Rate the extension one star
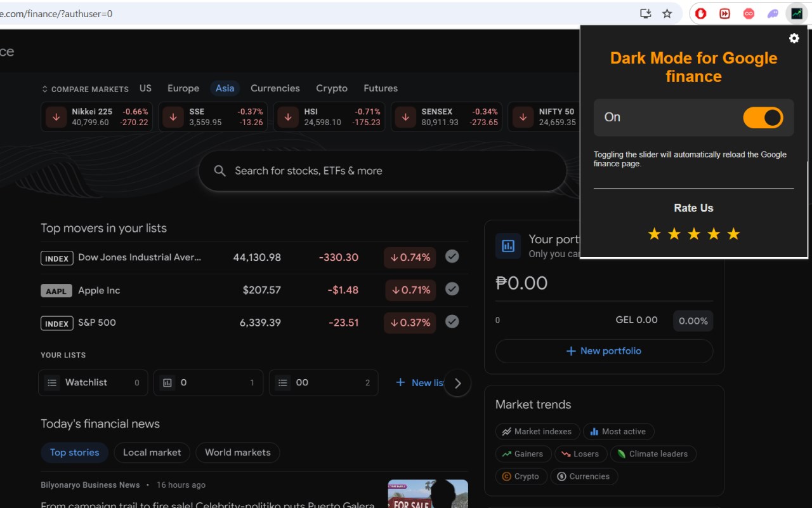The width and height of the screenshot is (812, 508). (x=654, y=234)
